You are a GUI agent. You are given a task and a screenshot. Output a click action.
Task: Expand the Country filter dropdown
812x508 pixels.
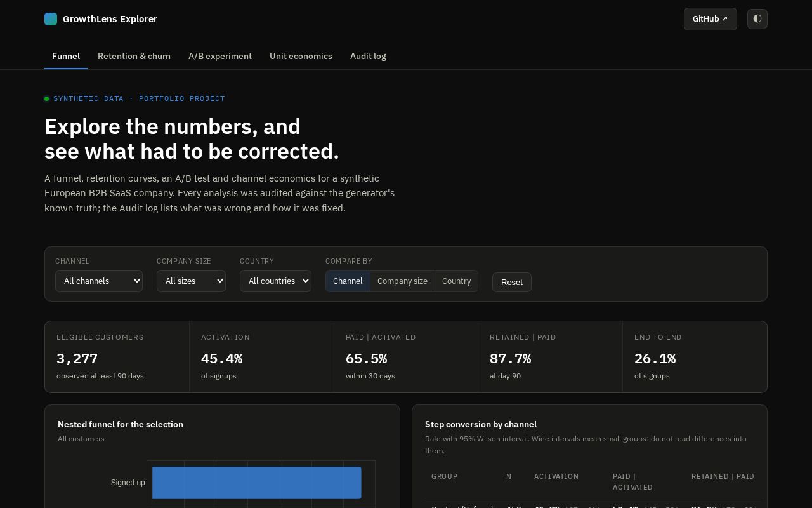click(275, 281)
